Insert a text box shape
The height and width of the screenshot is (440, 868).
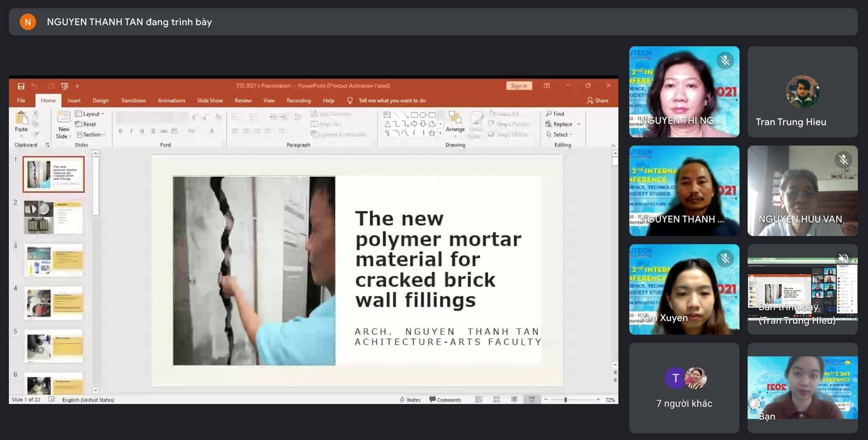point(387,114)
